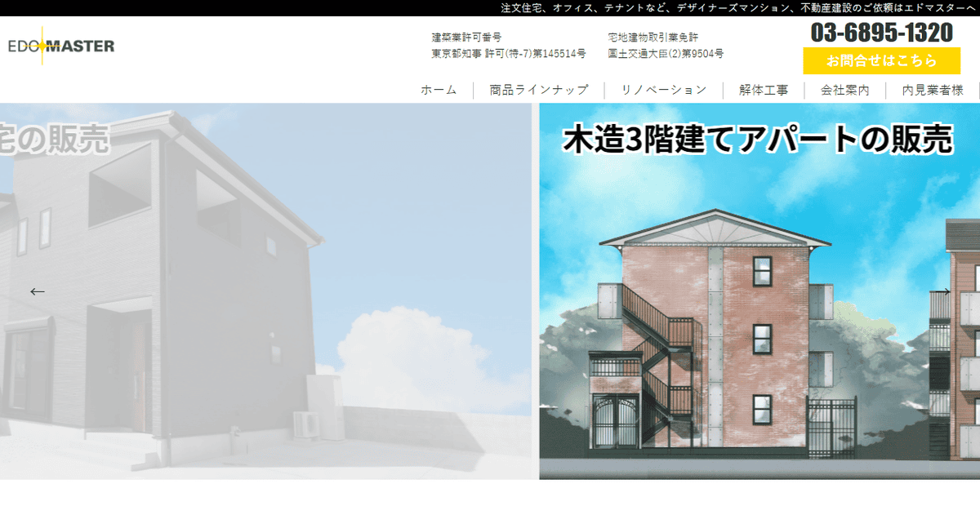980x506 pixels.
Task: Advance the carousel with the left arrow
Action: tap(36, 291)
